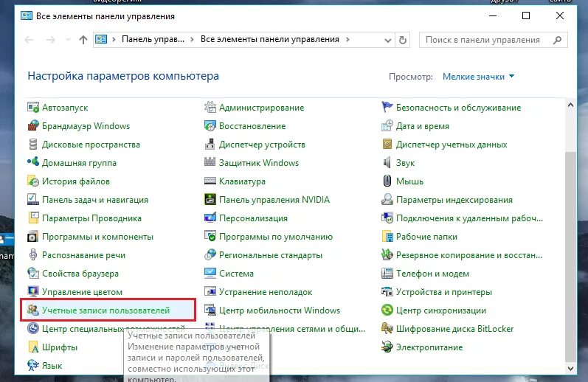
Task: Expand breadcrumb arrow before Панель управ...
Action: 114,39
